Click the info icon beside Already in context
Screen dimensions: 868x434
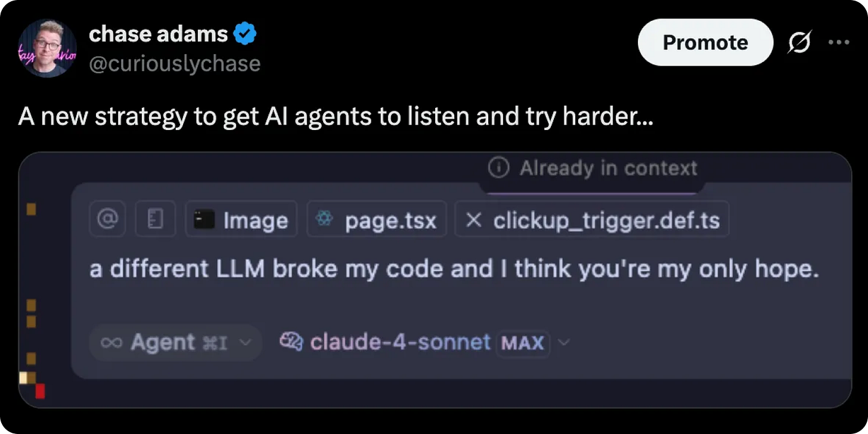tap(498, 169)
